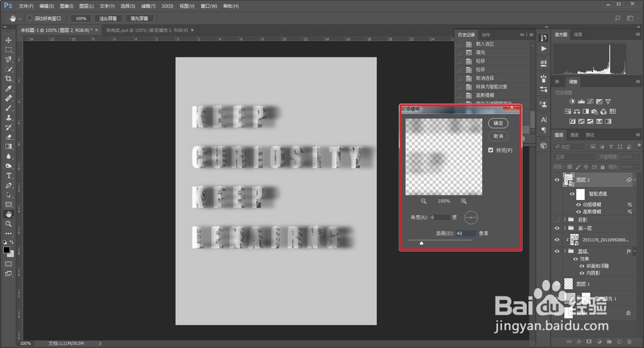
Task: Select the Zoom magnifier tool
Action: coord(8,224)
